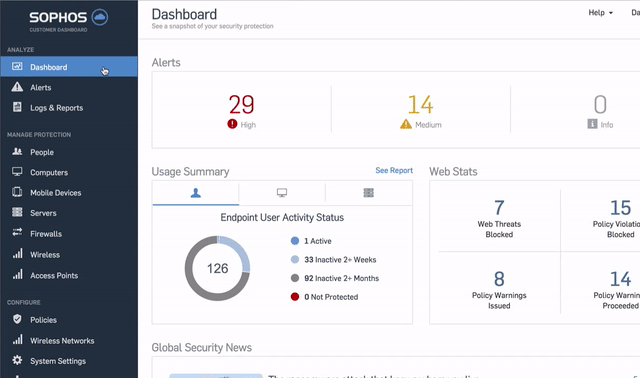This screenshot has height=378, width=640.
Task: Click the Alerts warning triangle icon in sidebar
Action: pos(17,87)
